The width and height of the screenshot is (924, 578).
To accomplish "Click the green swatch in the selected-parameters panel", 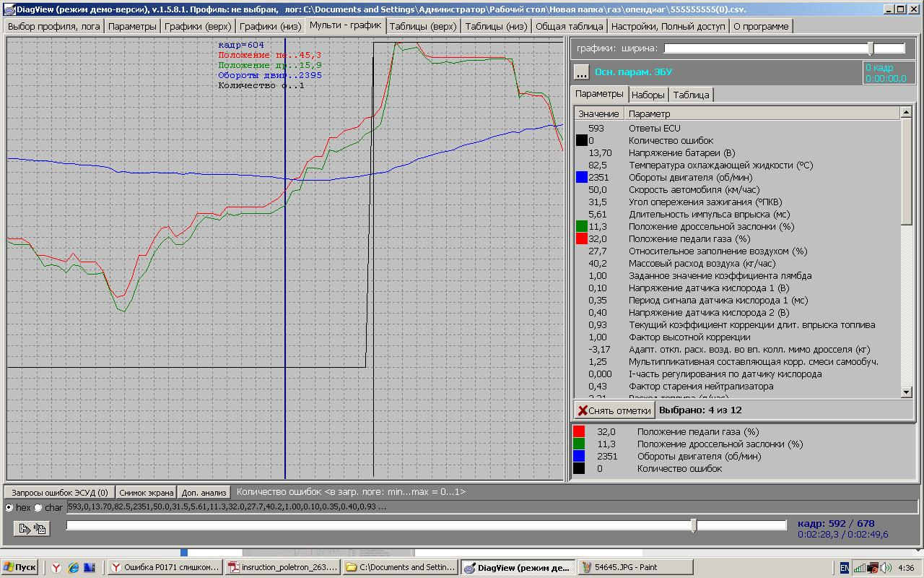I will [578, 444].
